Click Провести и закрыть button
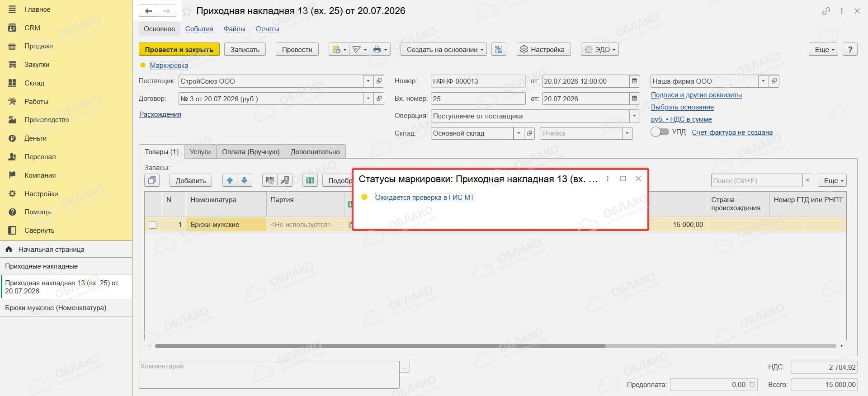Screen dimensions: 868x396 (x=179, y=49)
